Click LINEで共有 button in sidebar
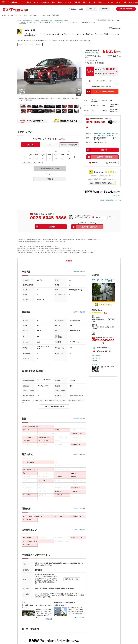The image size is (138, 644). pos(111,163)
